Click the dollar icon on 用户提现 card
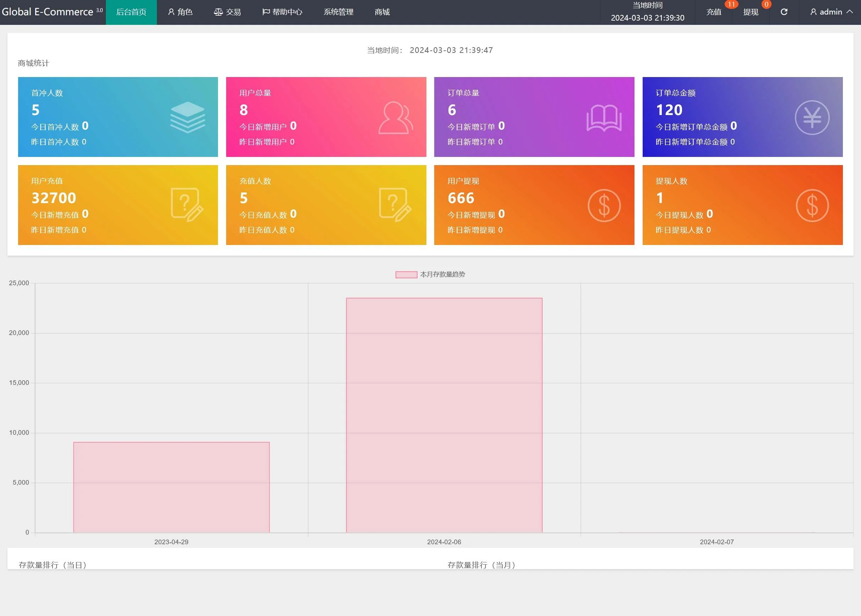The image size is (861, 616). (604, 206)
